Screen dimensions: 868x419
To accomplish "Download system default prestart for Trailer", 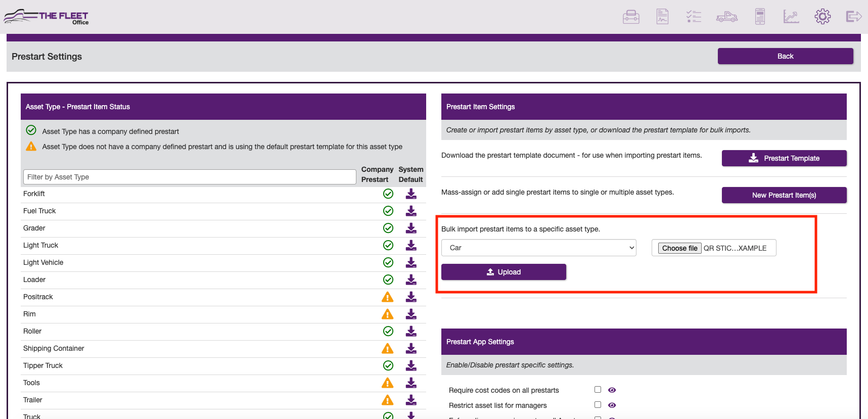I will [411, 400].
